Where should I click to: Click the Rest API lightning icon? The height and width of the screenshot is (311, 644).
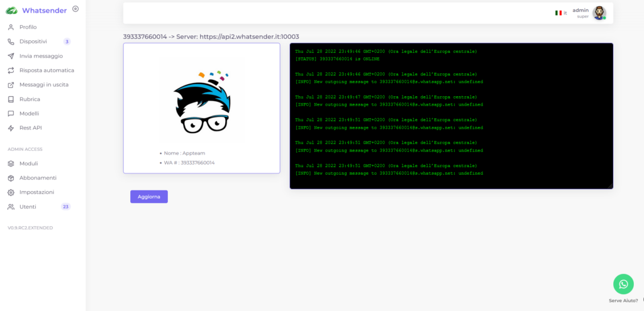coord(11,128)
